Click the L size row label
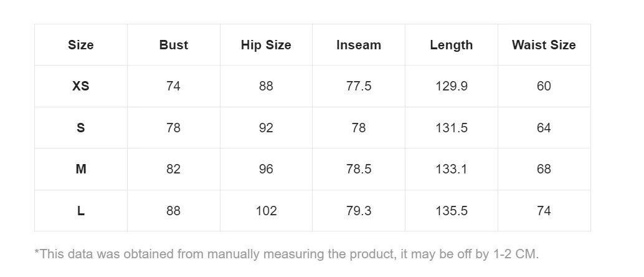 coord(80,211)
